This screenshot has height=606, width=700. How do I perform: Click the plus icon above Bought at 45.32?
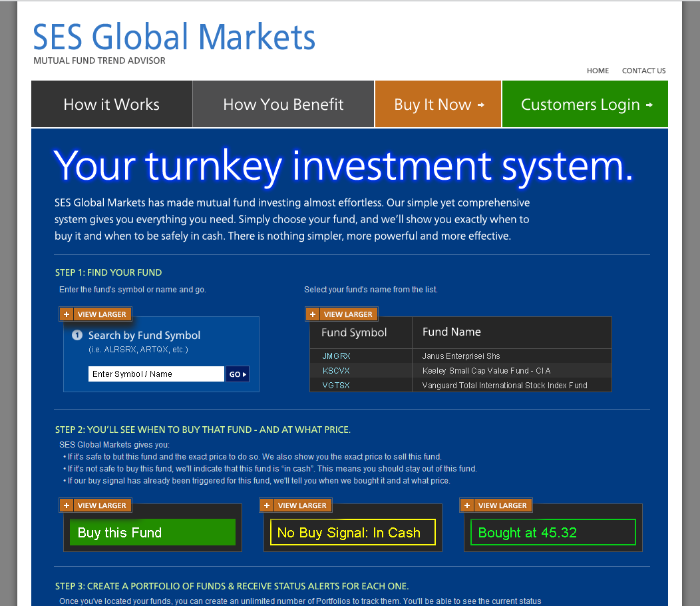[x=467, y=505]
